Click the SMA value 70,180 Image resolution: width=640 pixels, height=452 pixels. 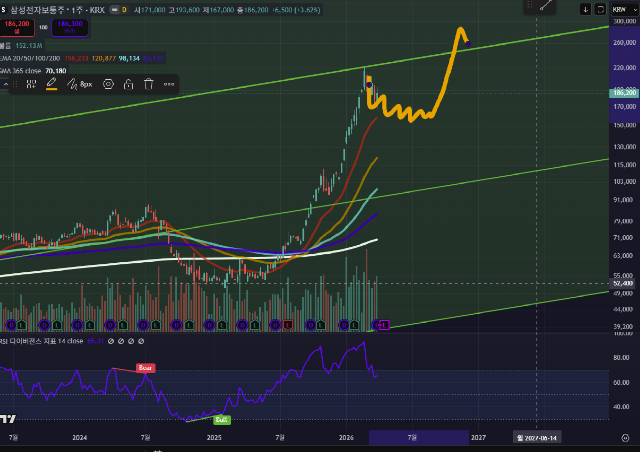(x=56, y=71)
